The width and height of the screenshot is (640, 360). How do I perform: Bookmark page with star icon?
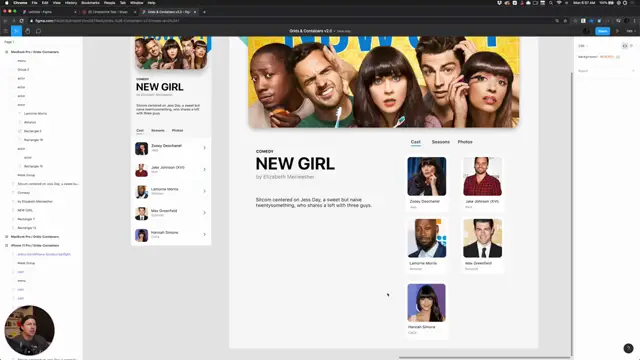pyautogui.click(x=565, y=21)
